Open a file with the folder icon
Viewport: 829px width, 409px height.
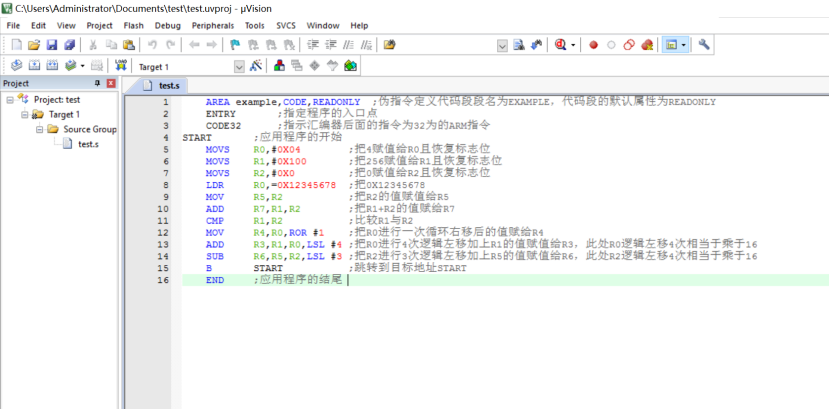(x=34, y=45)
